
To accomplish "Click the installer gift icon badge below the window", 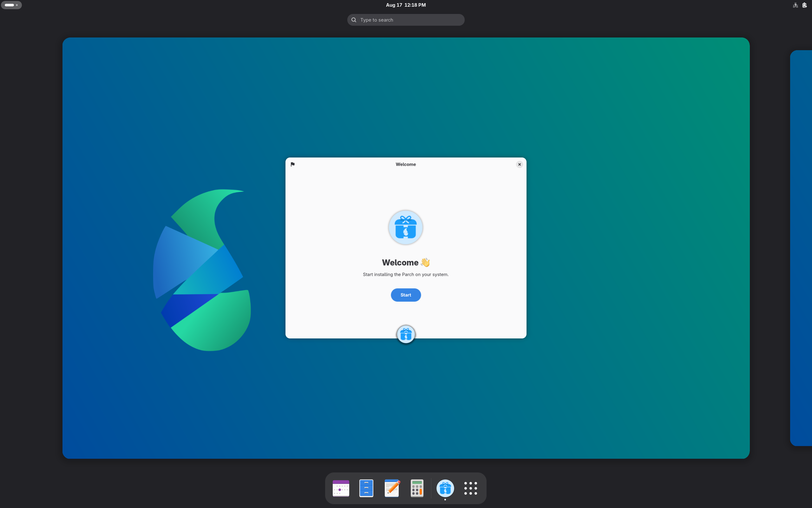I will click(x=406, y=334).
